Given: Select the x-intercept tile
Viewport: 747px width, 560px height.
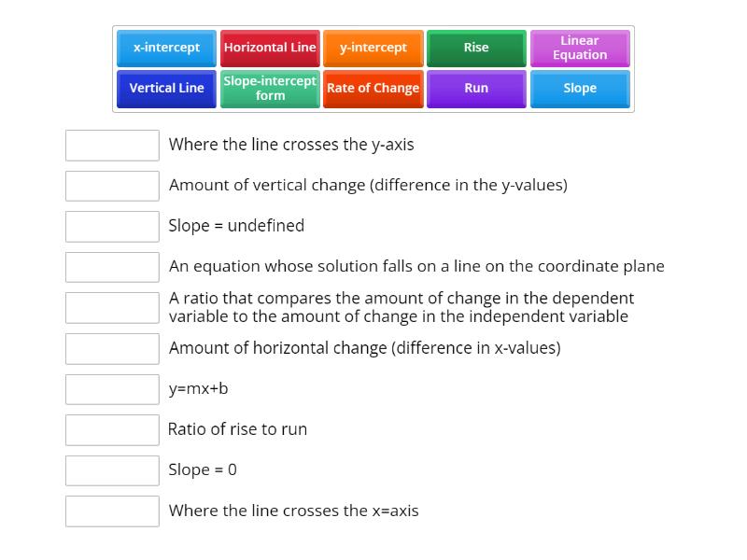Looking at the screenshot, I should (166, 49).
